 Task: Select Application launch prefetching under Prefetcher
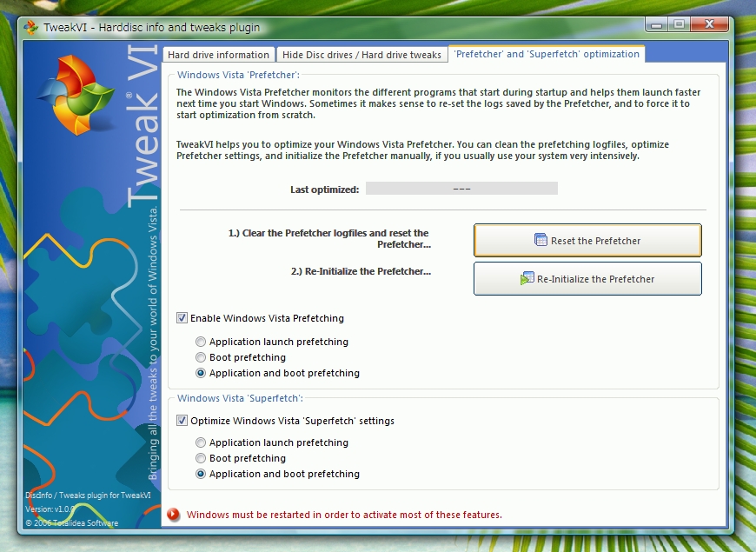(x=201, y=342)
